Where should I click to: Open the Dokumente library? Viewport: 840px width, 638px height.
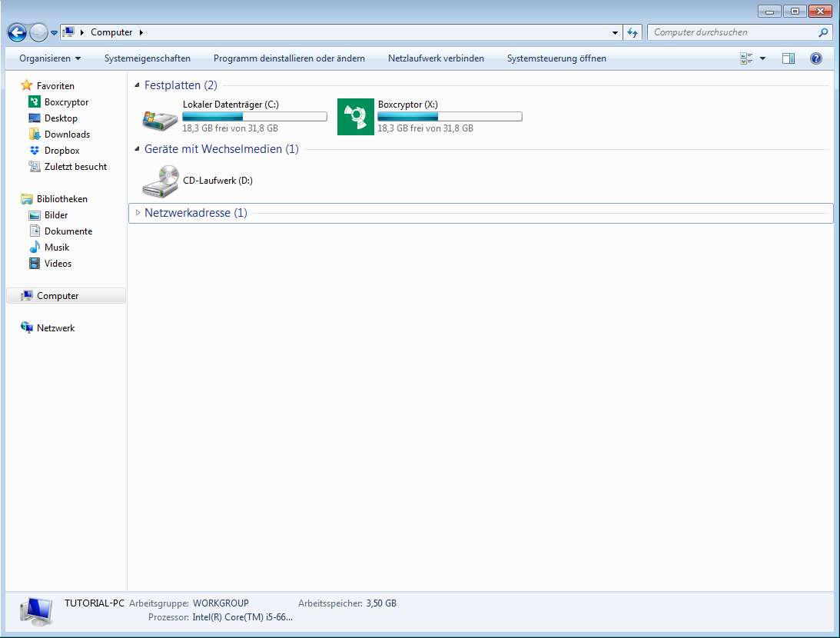[x=68, y=231]
